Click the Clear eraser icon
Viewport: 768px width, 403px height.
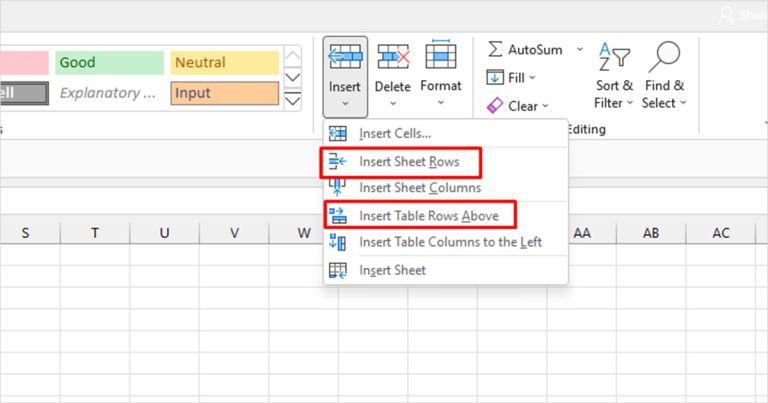tap(495, 106)
